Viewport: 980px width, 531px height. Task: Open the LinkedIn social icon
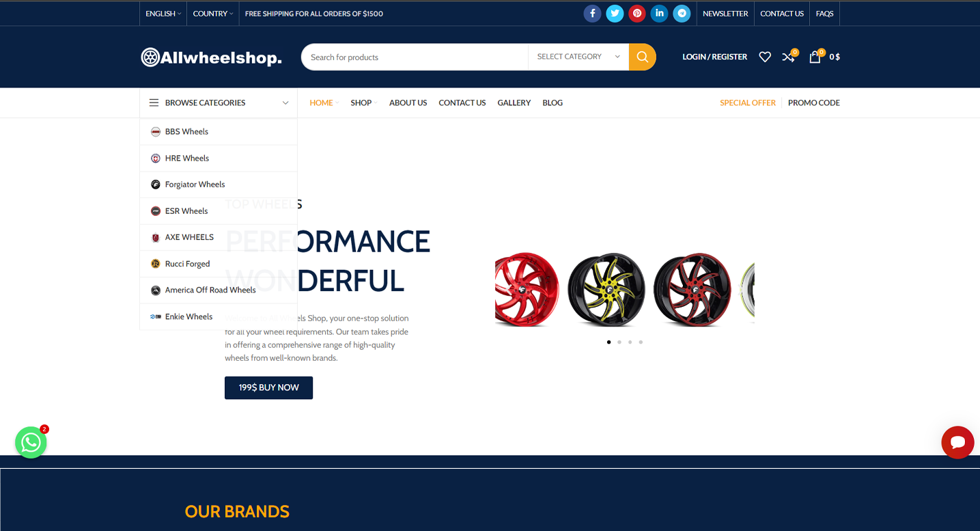(x=659, y=14)
